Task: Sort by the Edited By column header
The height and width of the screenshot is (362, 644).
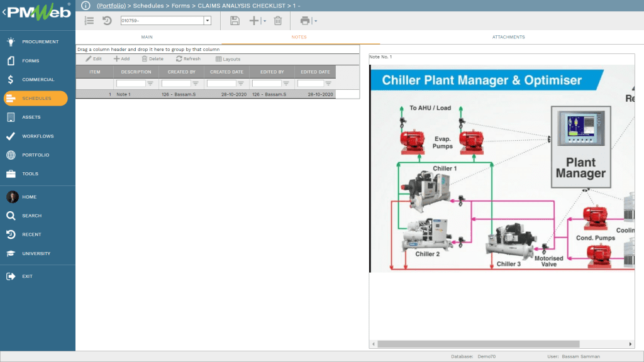Action: [272, 72]
